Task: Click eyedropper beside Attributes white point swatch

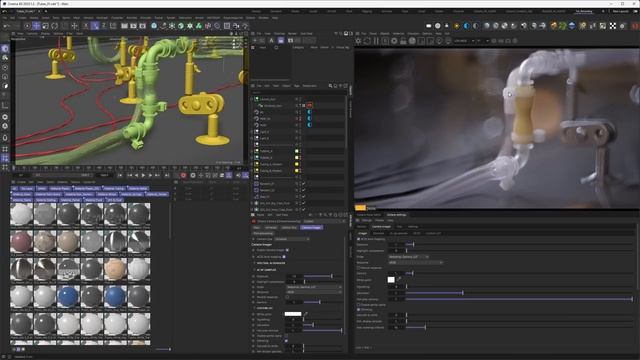Action: pos(306,314)
